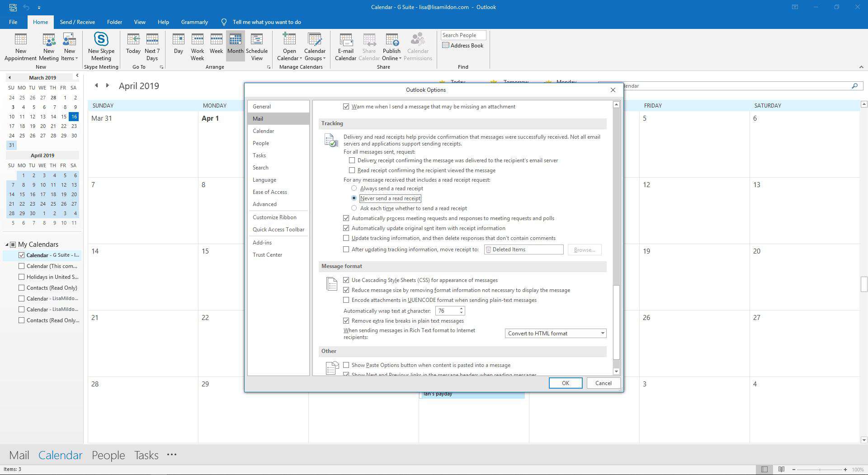Check Holidays in United States calendar
The width and height of the screenshot is (868, 475).
coord(21,277)
